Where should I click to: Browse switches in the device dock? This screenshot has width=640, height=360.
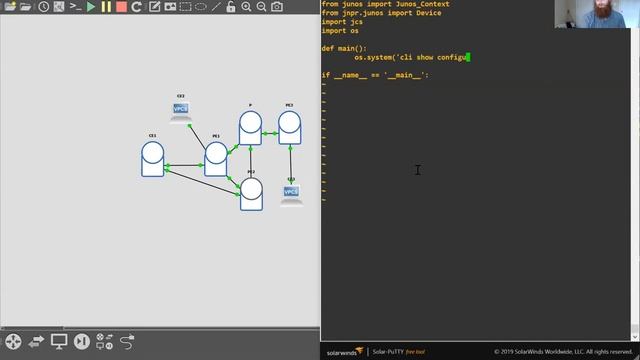tap(36, 342)
